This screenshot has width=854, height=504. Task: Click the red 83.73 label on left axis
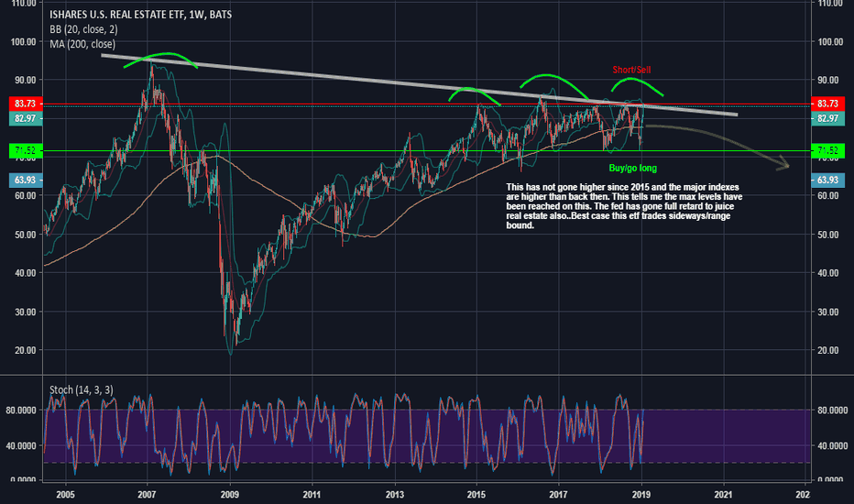point(26,104)
